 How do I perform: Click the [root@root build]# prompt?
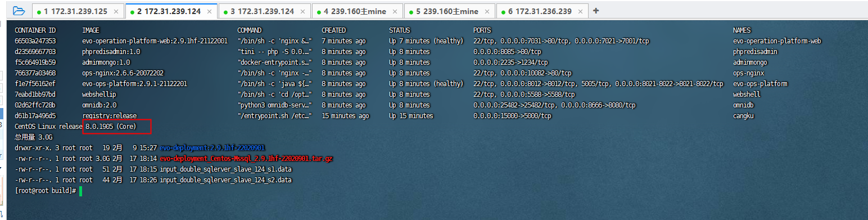point(46,191)
